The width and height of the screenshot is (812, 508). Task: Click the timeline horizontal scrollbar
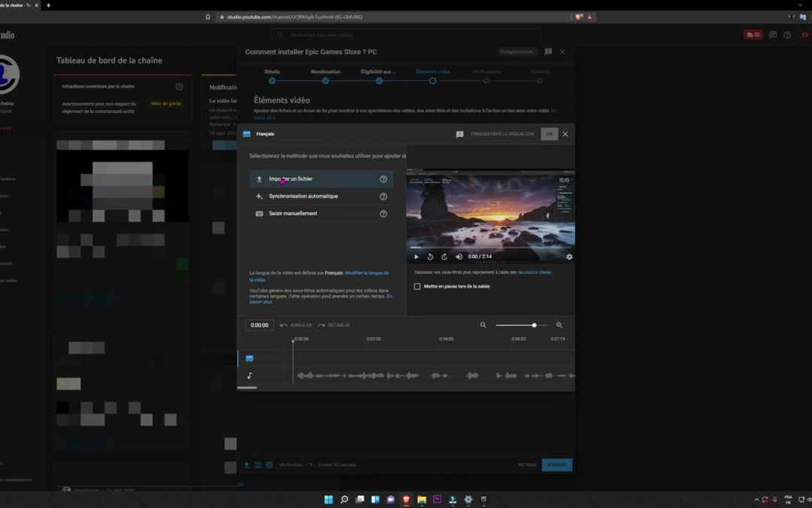tap(247, 388)
